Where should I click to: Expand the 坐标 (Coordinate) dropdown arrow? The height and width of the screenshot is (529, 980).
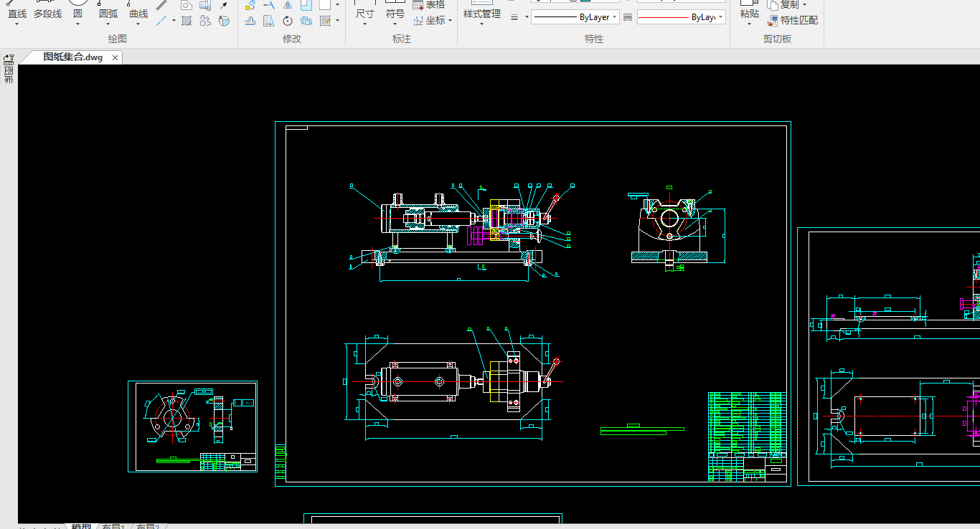pos(451,21)
